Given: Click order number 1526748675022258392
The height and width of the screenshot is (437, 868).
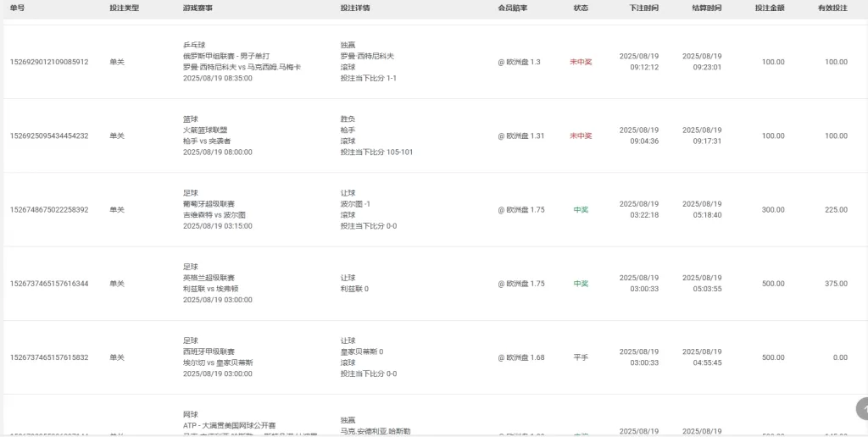Looking at the screenshot, I should pyautogui.click(x=49, y=210).
